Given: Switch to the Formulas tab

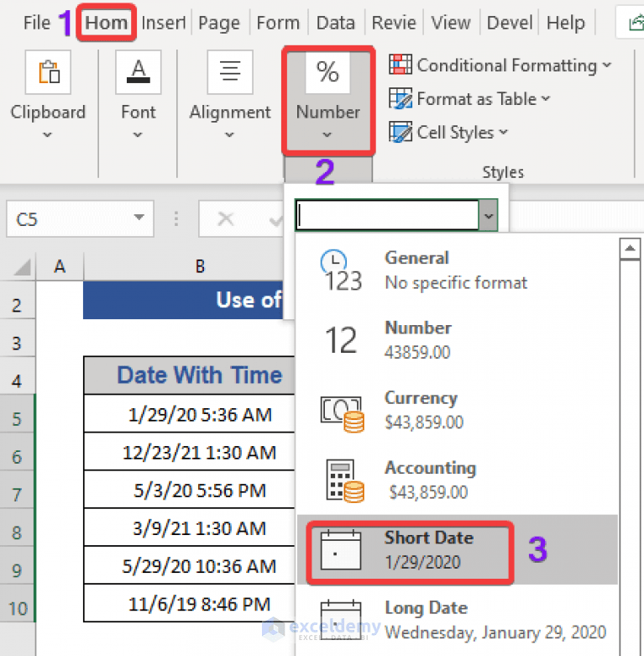Looking at the screenshot, I should click(x=278, y=23).
